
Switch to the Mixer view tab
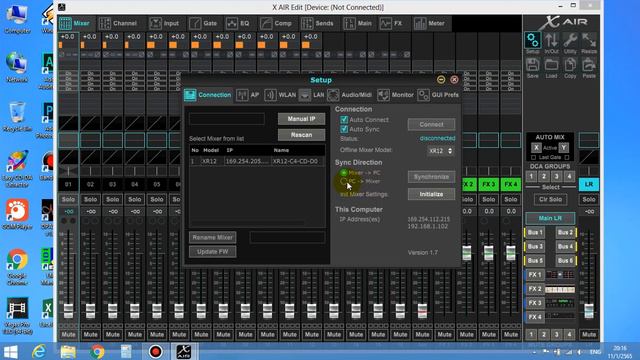click(x=74, y=23)
